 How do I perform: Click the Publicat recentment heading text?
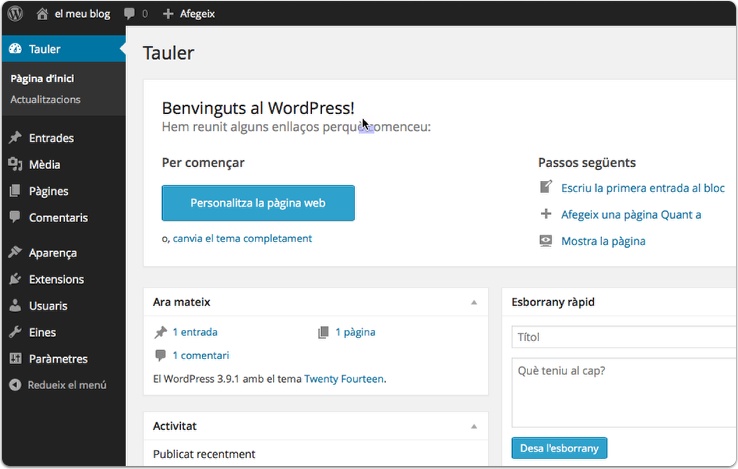(204, 454)
